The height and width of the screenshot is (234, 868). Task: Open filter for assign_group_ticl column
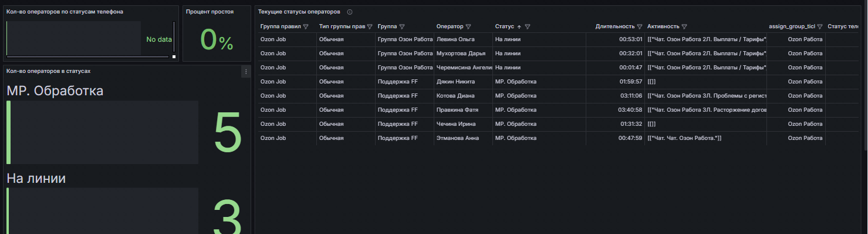click(x=819, y=26)
